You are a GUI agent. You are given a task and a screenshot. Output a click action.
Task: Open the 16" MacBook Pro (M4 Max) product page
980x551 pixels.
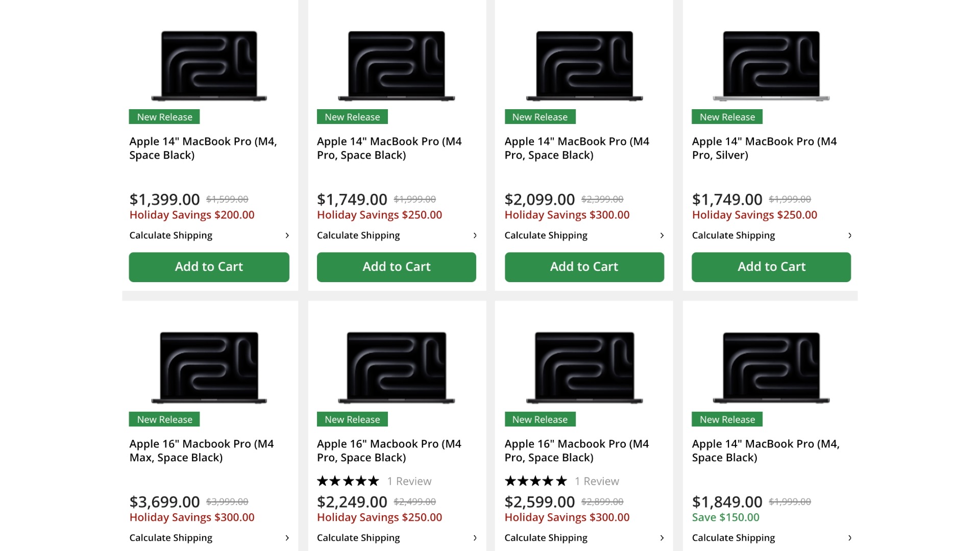[x=201, y=450]
